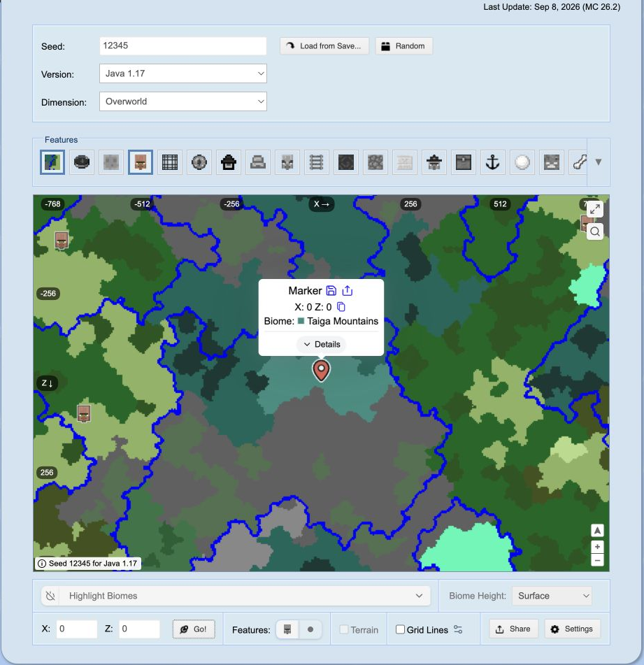Click the village icon below the Z↓ label
644x665 pixels.
[x=83, y=413]
